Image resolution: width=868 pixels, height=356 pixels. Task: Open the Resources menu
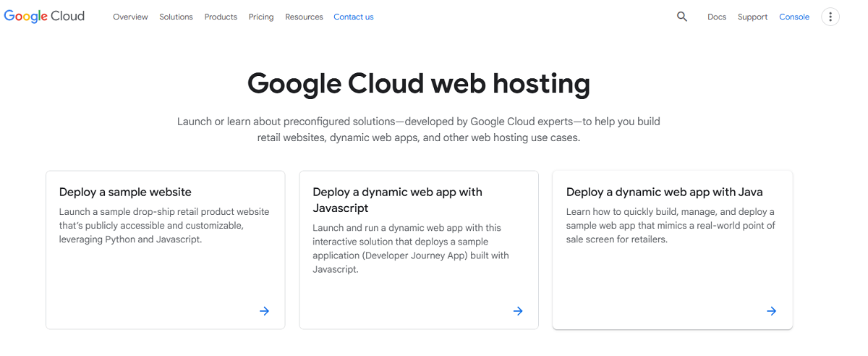point(304,17)
